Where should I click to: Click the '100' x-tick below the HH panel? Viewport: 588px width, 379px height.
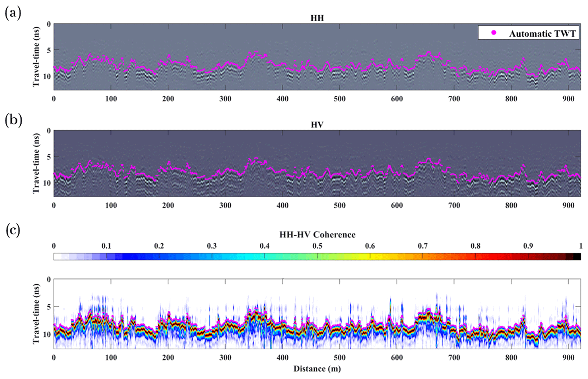click(111, 99)
